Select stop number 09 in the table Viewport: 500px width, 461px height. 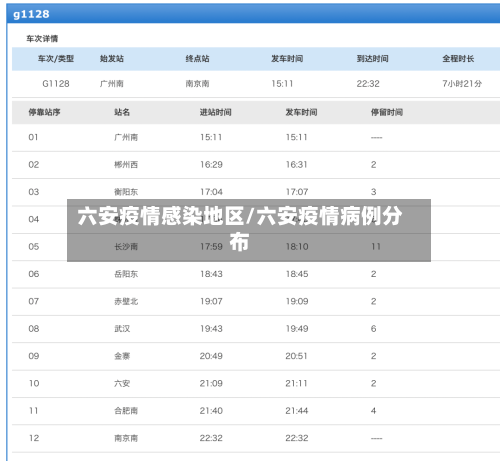point(34,356)
